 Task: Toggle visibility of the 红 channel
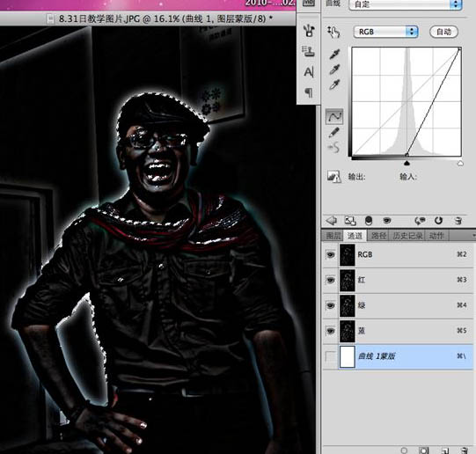[330, 280]
